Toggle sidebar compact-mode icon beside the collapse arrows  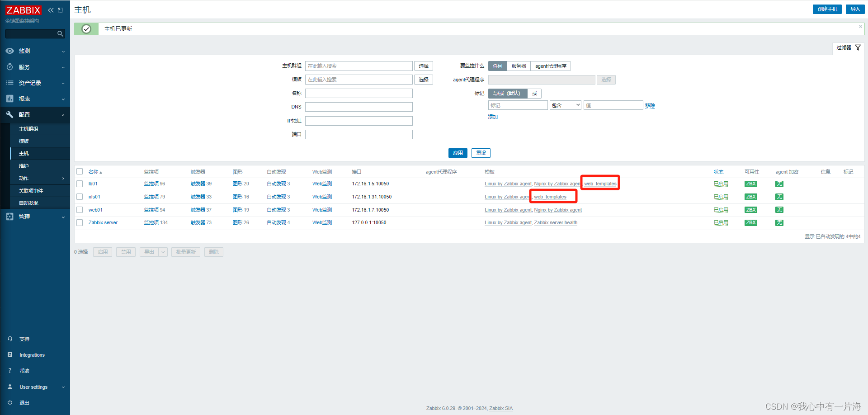[60, 10]
